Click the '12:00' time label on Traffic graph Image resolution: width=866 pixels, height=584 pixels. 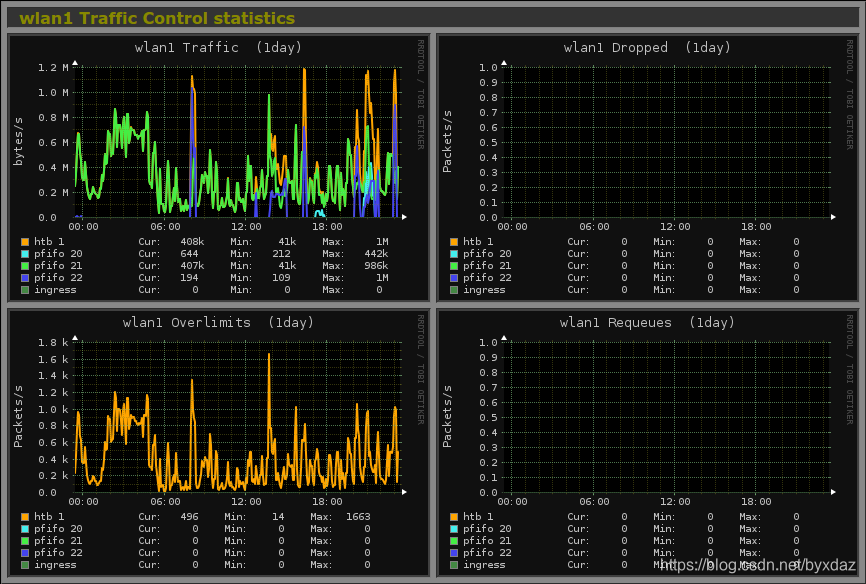tap(246, 227)
